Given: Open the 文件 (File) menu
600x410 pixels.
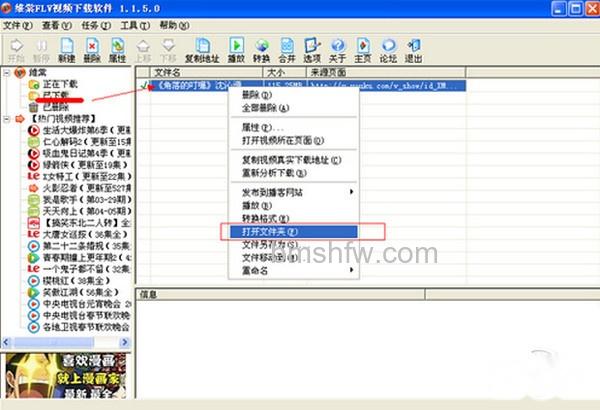Looking at the screenshot, I should [18, 26].
